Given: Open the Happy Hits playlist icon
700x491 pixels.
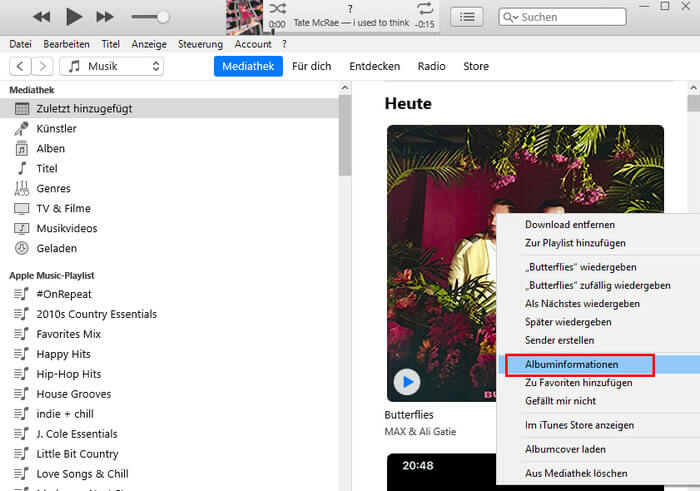Looking at the screenshot, I should tap(21, 354).
